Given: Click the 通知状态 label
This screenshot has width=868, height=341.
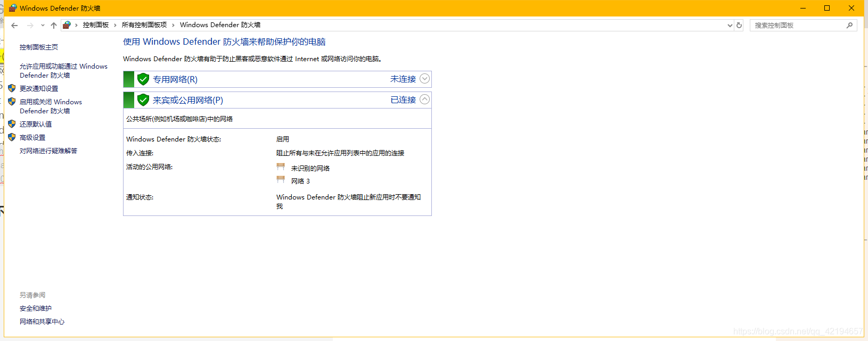Looking at the screenshot, I should pos(140,197).
